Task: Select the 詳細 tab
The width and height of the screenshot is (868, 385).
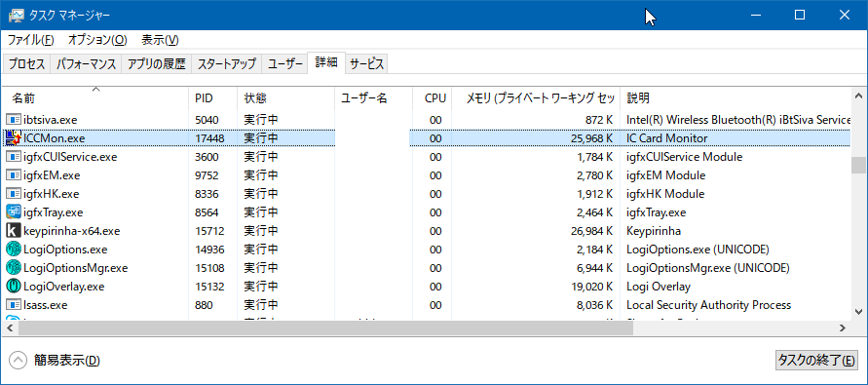Action: click(x=326, y=62)
